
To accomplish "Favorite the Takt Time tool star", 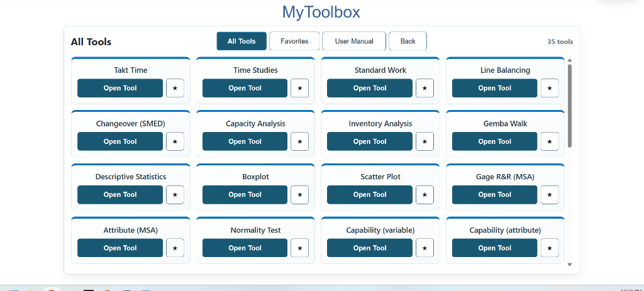I will click(175, 88).
